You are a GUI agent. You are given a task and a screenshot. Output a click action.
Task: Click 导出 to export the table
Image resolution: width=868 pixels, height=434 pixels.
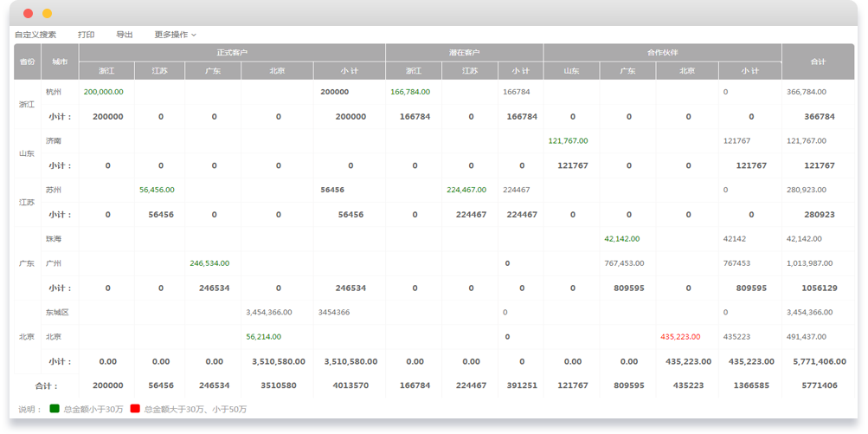[x=125, y=35]
